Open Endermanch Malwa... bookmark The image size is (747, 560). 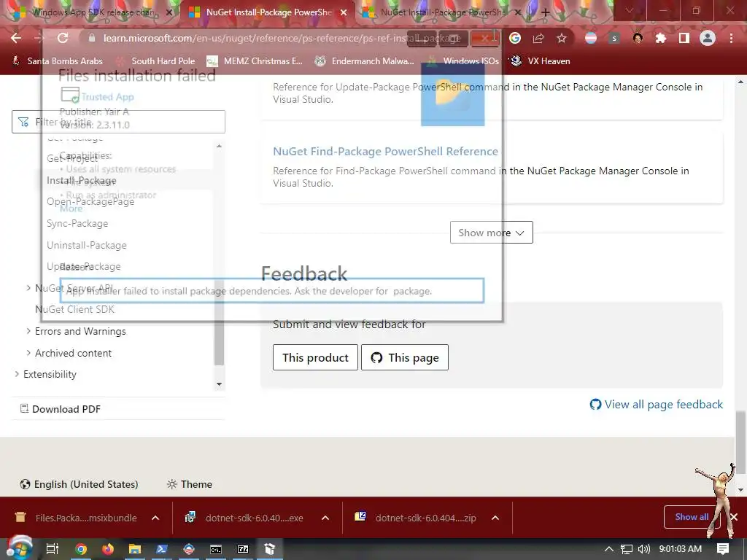pyautogui.click(x=365, y=61)
